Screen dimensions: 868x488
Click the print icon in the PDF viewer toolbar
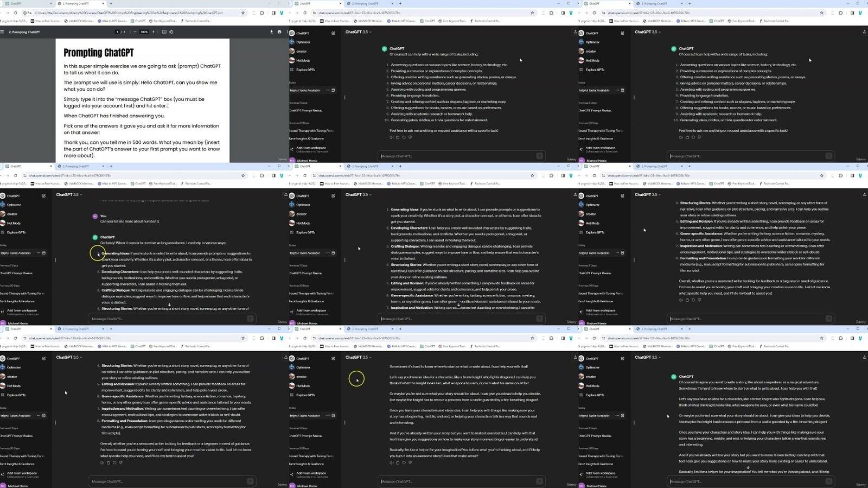279,32
